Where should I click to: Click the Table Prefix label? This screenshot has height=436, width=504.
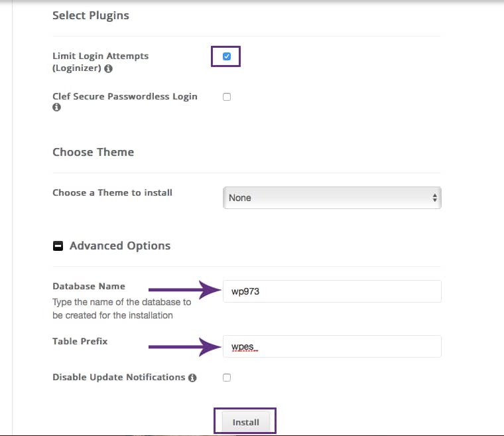pos(80,341)
